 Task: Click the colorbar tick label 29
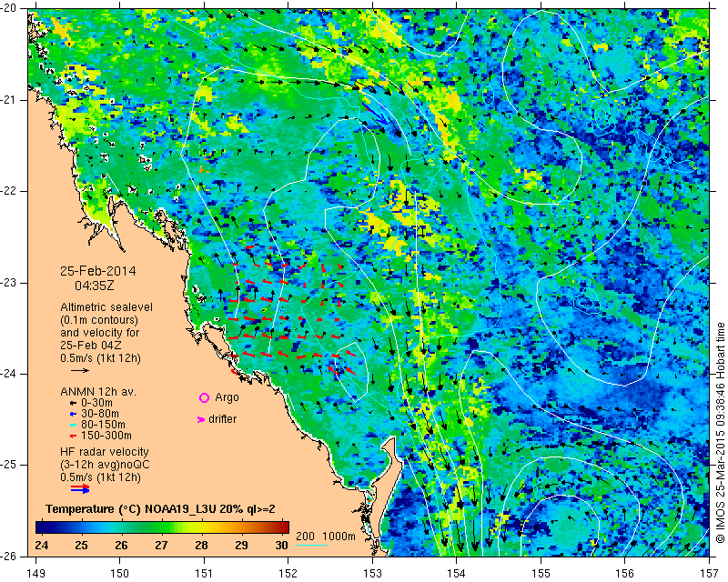241,545
